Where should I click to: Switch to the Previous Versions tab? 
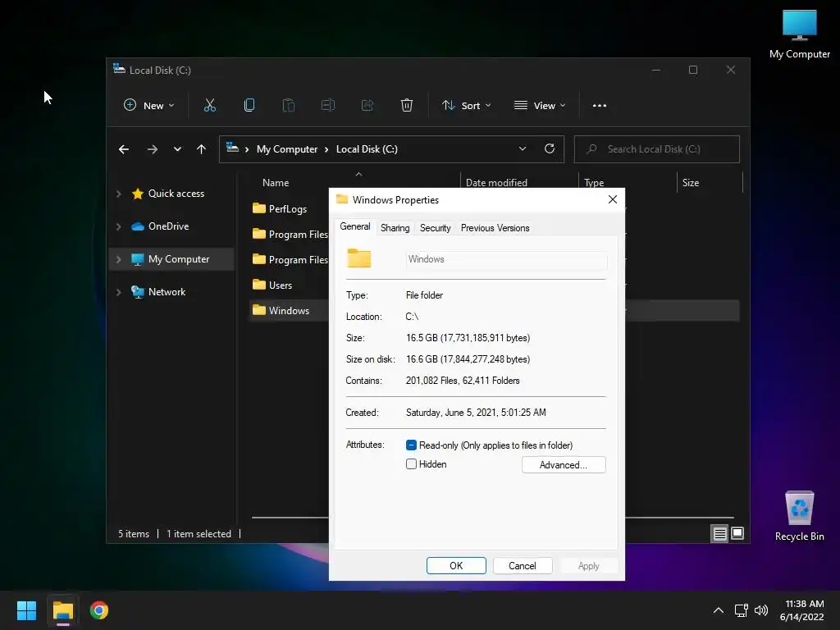pos(495,228)
